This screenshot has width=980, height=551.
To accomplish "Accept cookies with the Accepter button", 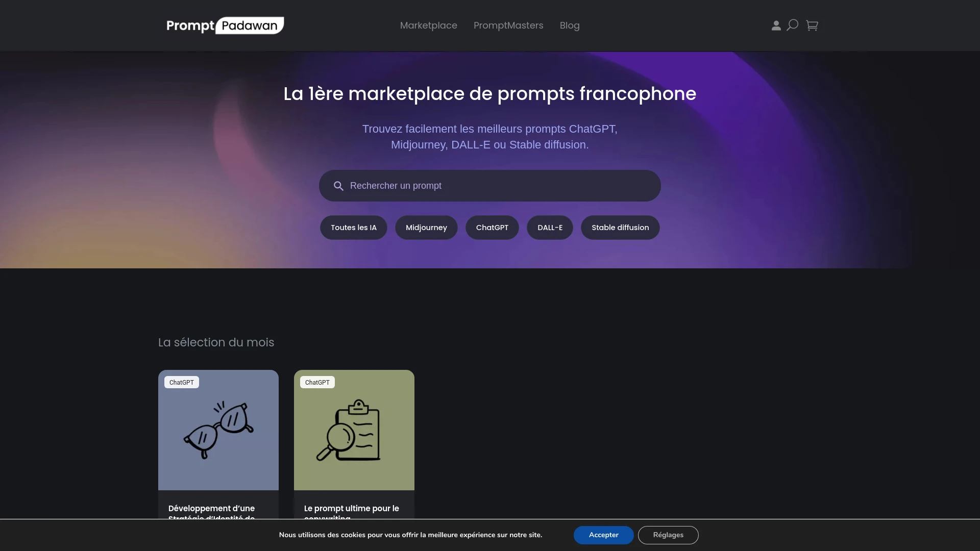I will 603,535.
